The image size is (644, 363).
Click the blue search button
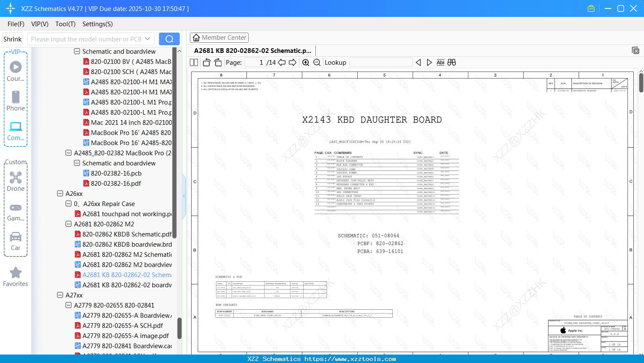point(169,39)
